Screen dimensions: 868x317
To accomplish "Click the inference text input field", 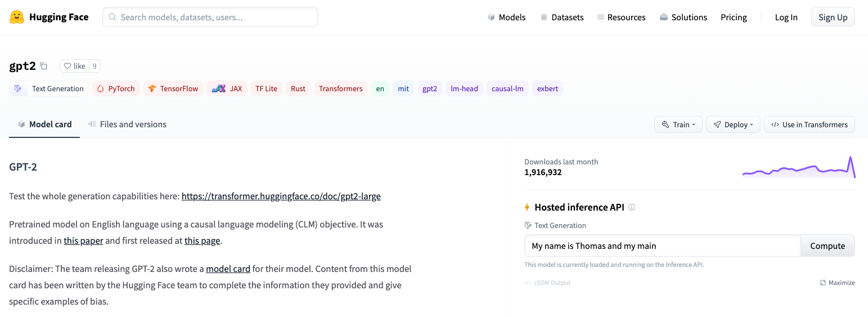I will tap(662, 246).
